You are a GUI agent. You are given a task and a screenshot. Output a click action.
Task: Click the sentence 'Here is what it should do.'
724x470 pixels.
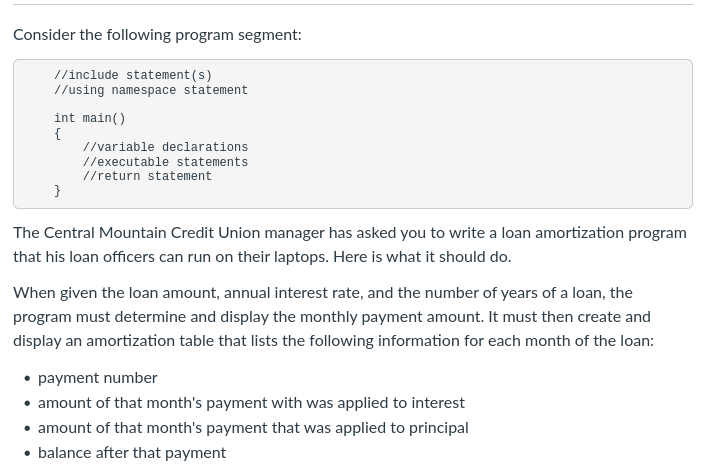pos(422,257)
